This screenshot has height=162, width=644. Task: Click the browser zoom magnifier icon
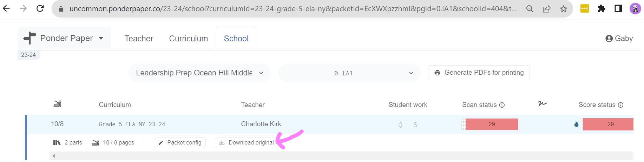[x=530, y=9]
